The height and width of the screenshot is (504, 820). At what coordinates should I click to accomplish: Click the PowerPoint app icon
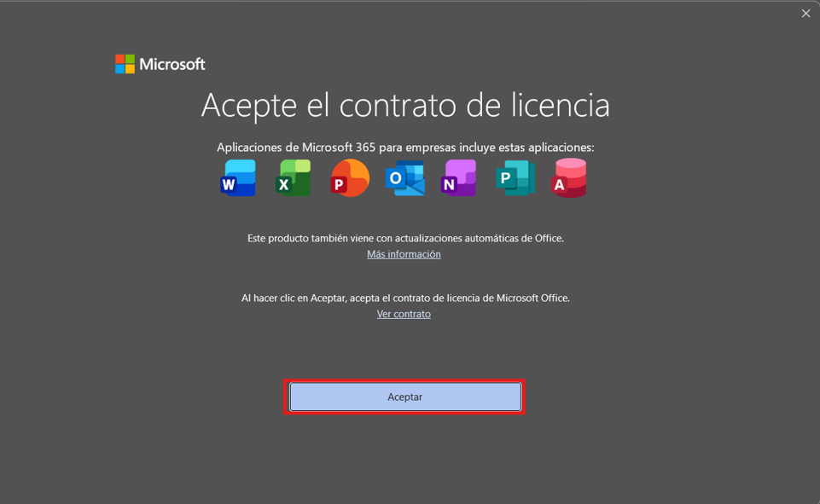pyautogui.click(x=350, y=178)
